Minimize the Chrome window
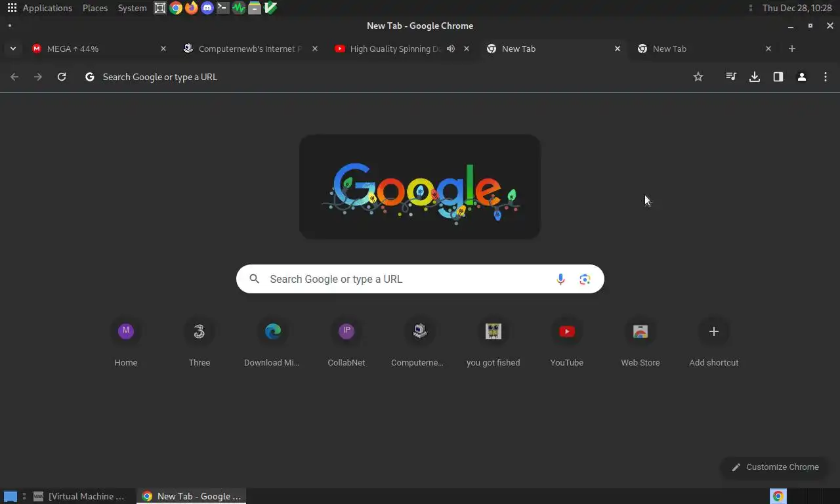 [x=791, y=26]
